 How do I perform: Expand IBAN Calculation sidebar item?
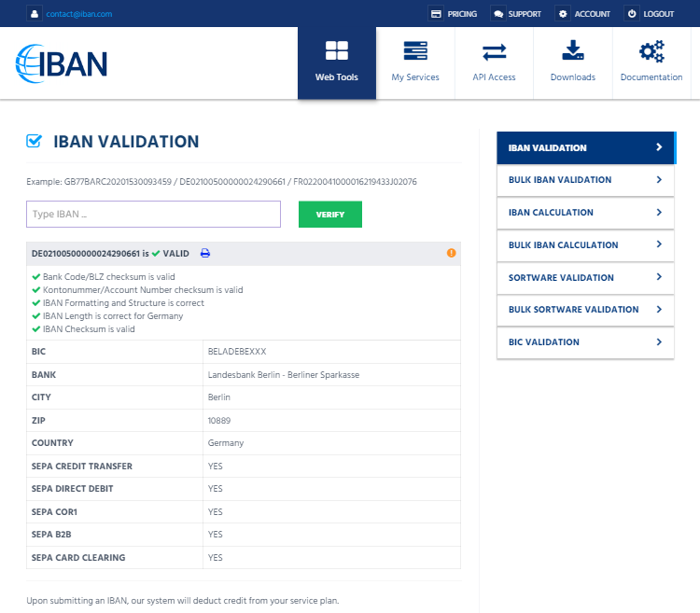pyautogui.click(x=659, y=213)
